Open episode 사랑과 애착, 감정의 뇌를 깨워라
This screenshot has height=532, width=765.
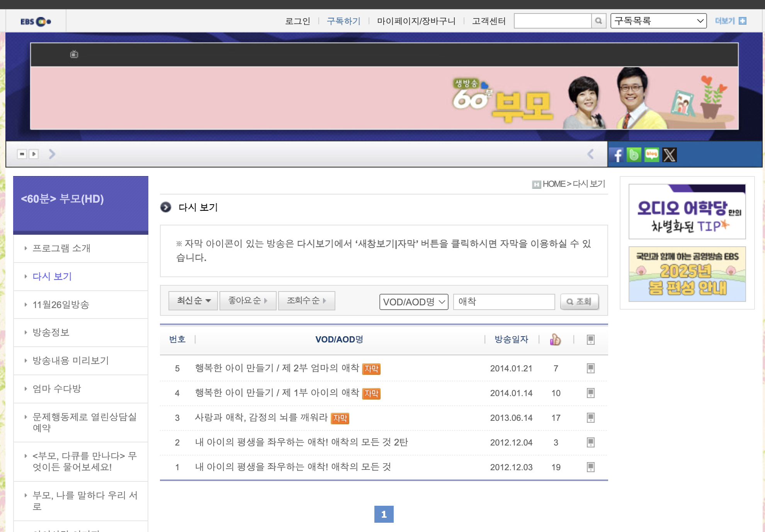click(261, 418)
